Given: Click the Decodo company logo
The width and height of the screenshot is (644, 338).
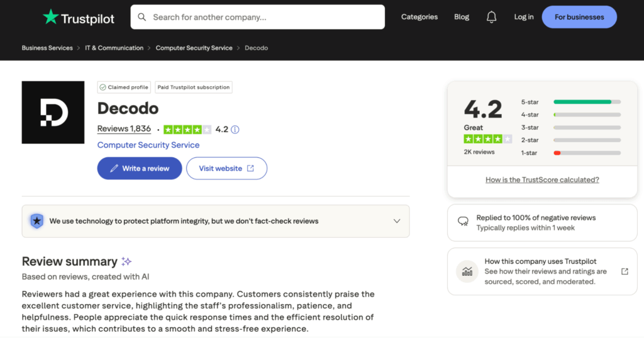Looking at the screenshot, I should [53, 112].
